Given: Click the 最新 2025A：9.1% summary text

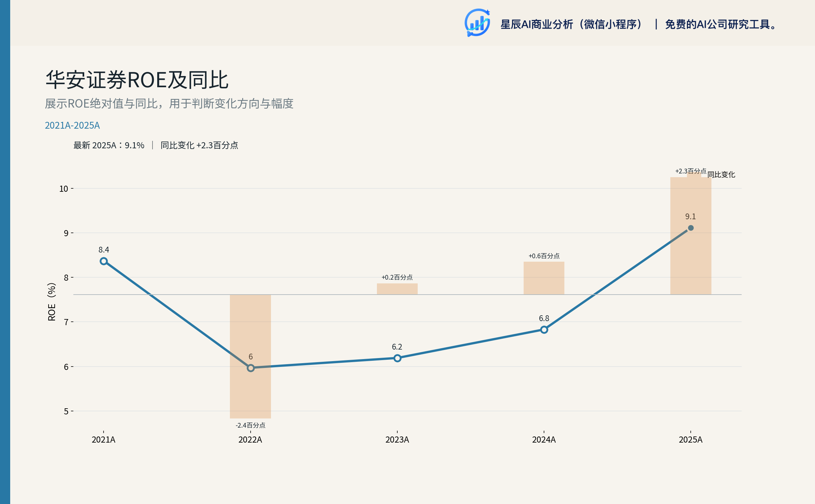Looking at the screenshot, I should pyautogui.click(x=109, y=145).
